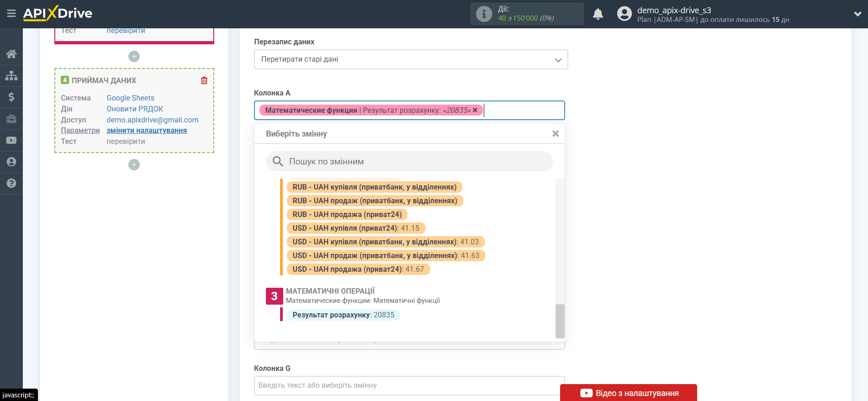Screen dimensions: 868x401
Task: Click the search magnifier icon in variables panel
Action: (278, 161)
